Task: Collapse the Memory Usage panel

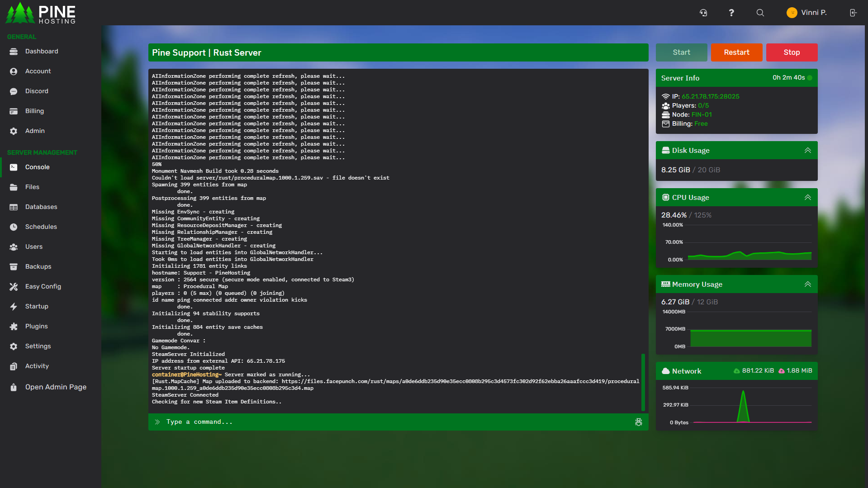Action: [808, 284]
